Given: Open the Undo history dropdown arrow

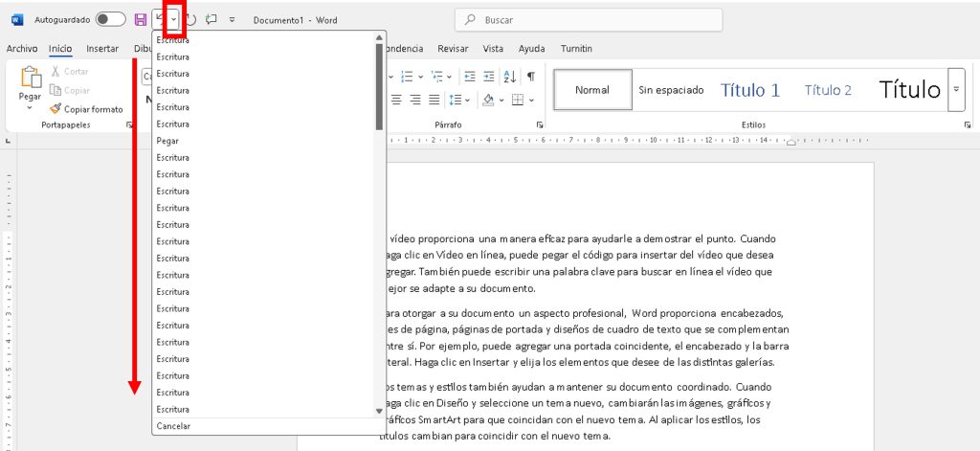Looking at the screenshot, I should [x=173, y=20].
